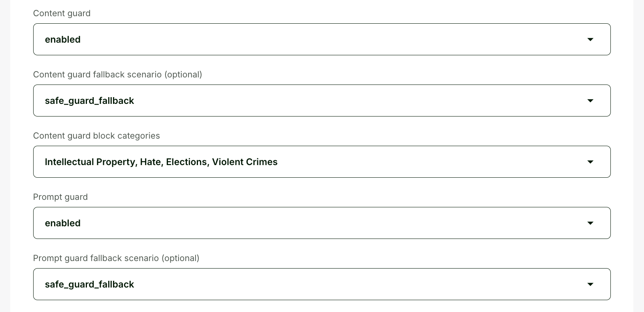Screen dimensions: 644x312
Task: Click the 'enabled' value under Content guard
Action: [x=63, y=39]
